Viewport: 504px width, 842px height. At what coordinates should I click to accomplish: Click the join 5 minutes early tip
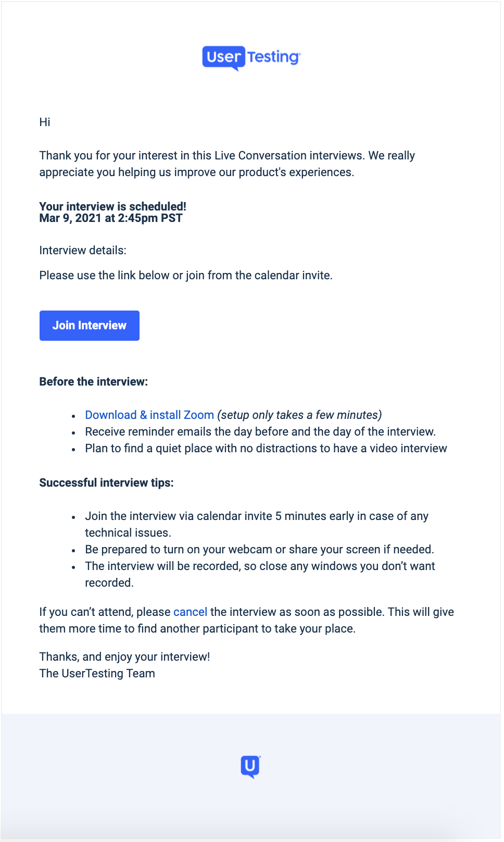coord(257,525)
